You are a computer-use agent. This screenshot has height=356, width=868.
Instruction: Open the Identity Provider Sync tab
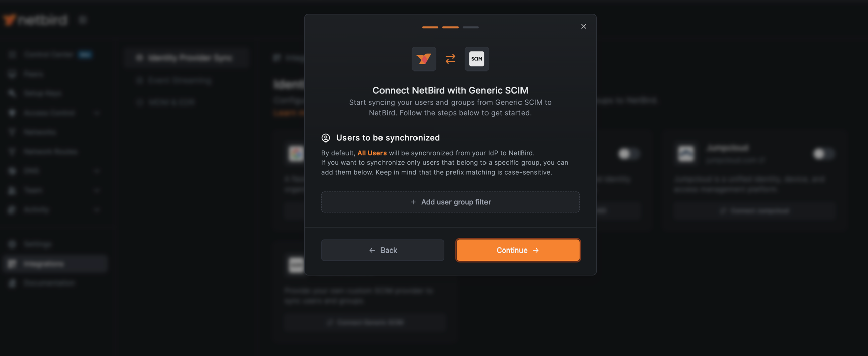[x=186, y=58]
